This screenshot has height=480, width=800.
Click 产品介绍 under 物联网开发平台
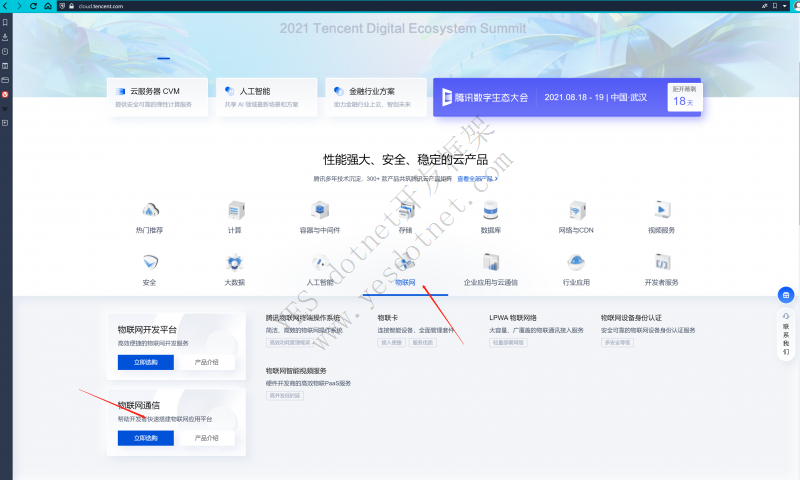(x=207, y=362)
